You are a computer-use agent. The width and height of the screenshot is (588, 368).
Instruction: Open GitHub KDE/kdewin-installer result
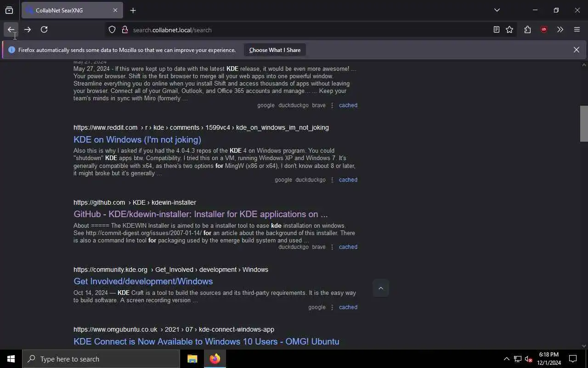tap(200, 214)
